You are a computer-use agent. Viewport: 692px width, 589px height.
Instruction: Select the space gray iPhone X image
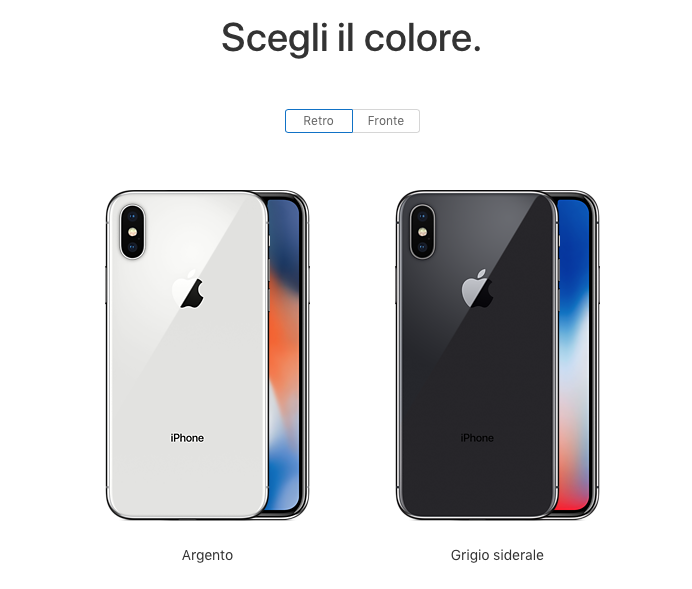pos(497,355)
